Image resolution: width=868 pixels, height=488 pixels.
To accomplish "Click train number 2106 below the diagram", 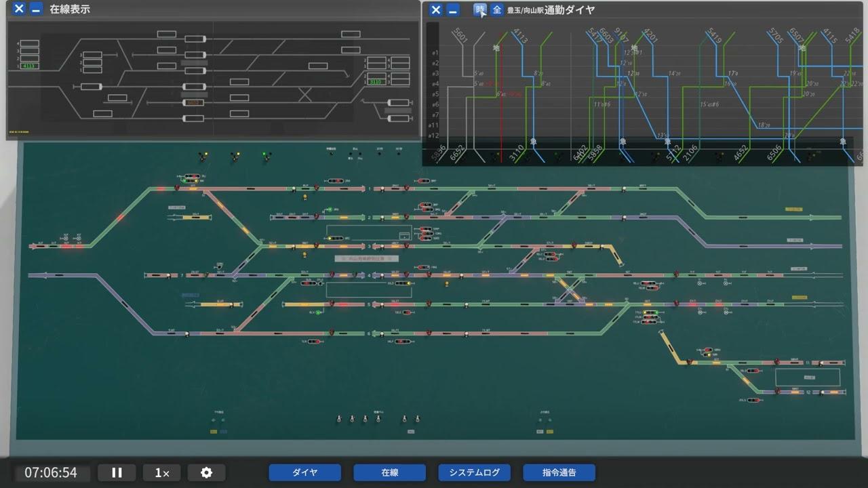I will 690,154.
